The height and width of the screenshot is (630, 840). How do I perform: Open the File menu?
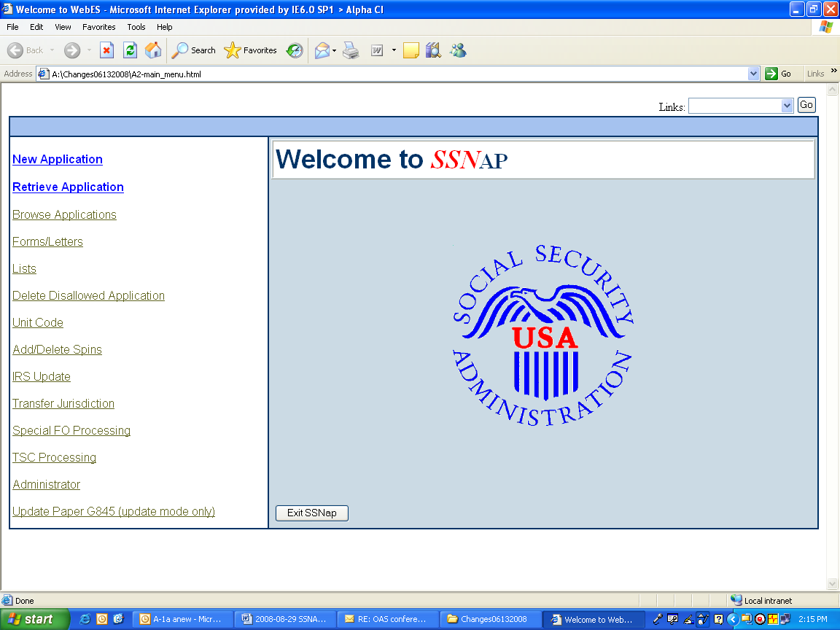12,27
